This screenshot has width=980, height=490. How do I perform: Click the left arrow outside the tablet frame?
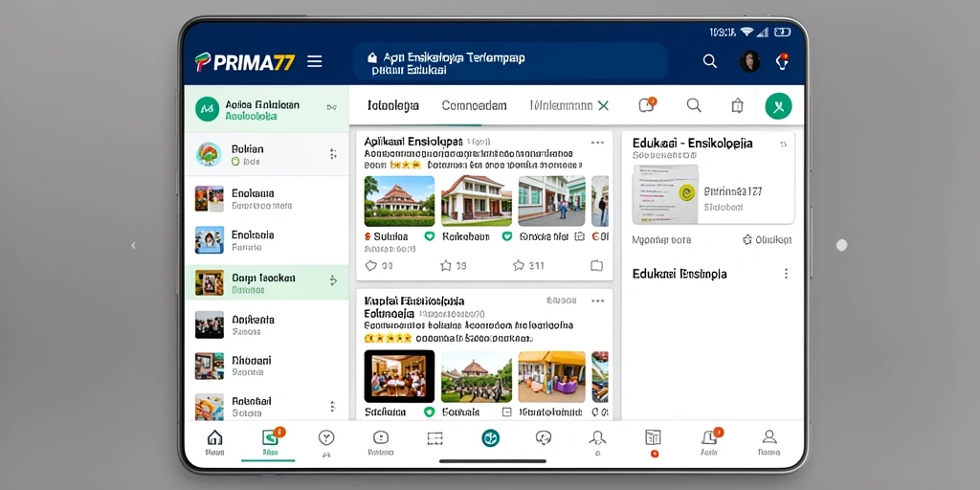pyautogui.click(x=132, y=246)
